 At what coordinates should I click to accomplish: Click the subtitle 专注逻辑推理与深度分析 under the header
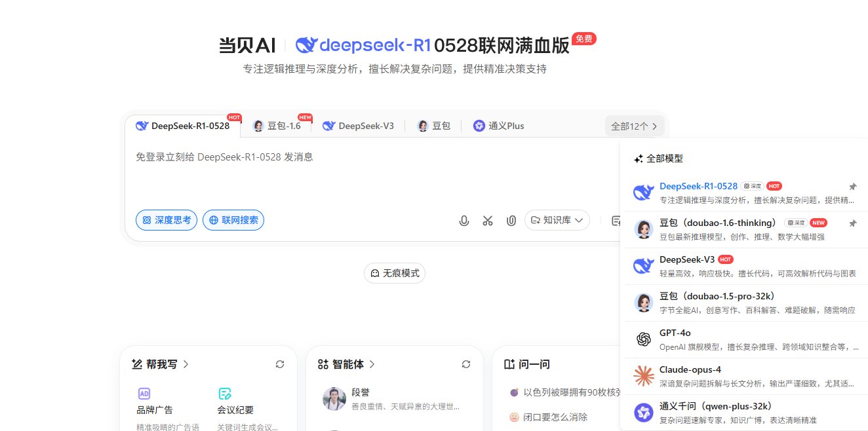tap(395, 69)
